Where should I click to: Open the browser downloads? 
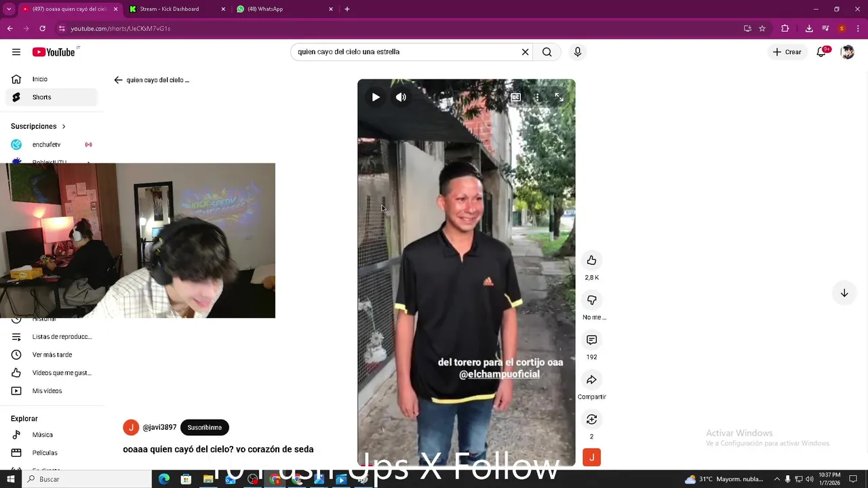809,28
